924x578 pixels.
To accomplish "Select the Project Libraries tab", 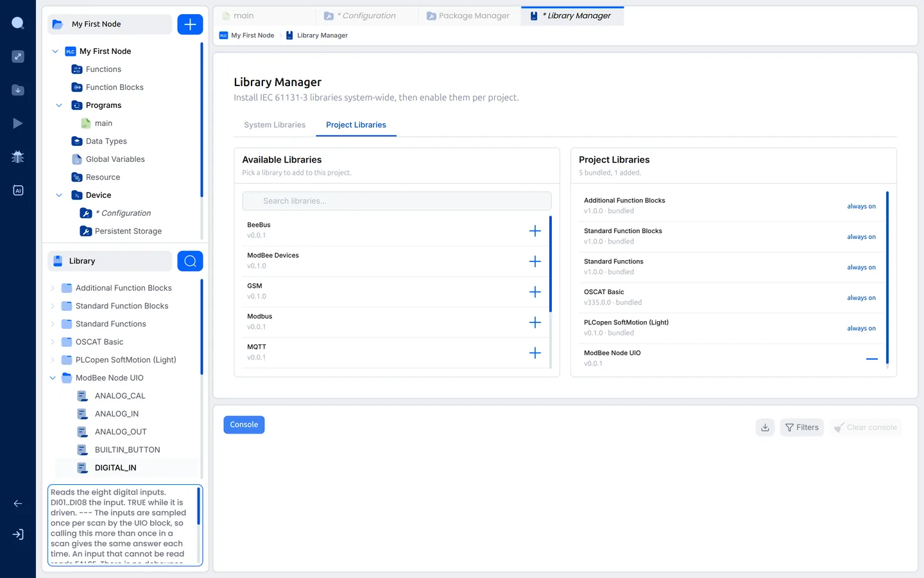I will (356, 125).
